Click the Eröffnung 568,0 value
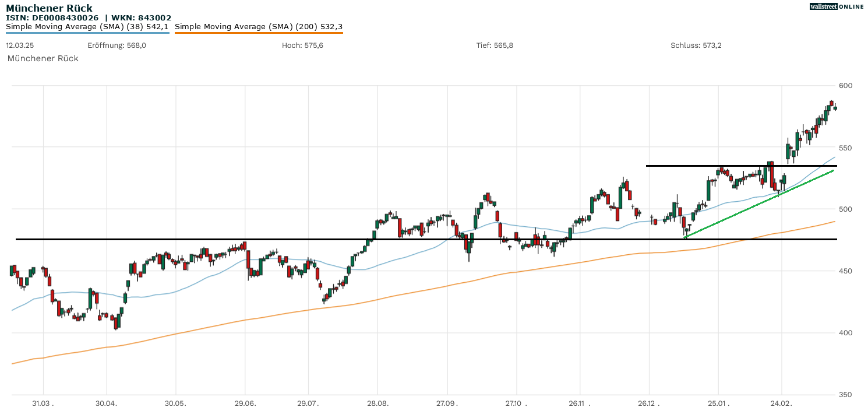 [x=117, y=45]
